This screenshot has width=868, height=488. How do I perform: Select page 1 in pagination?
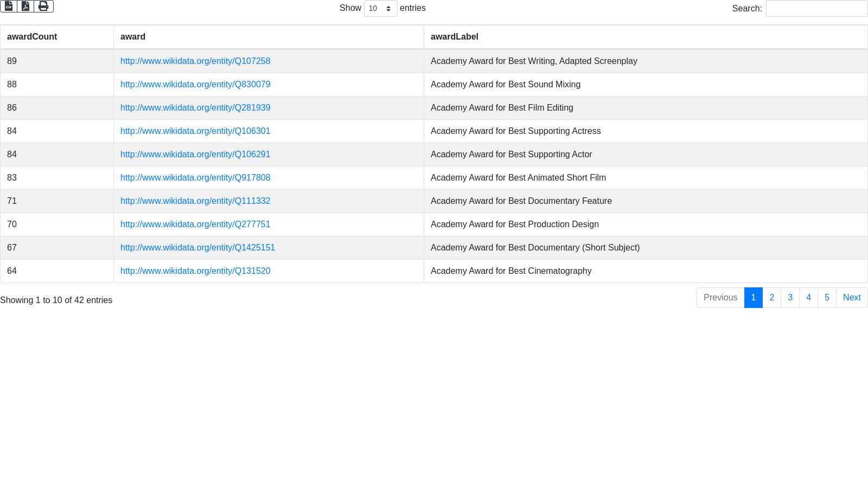pyautogui.click(x=754, y=298)
